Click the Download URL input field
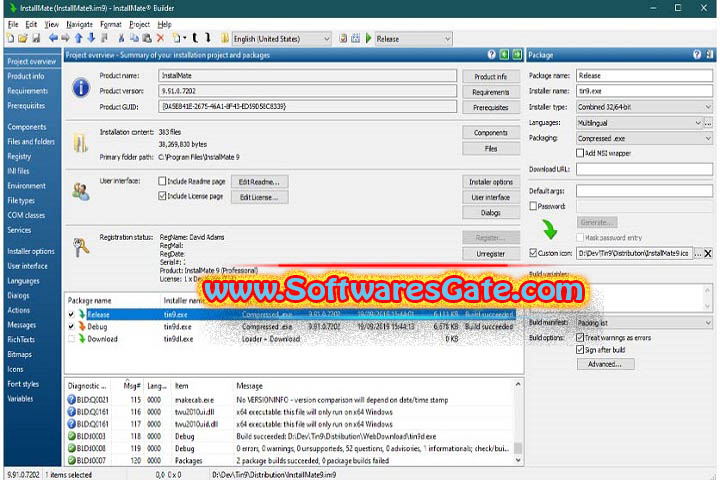The width and height of the screenshot is (720, 480). (644, 169)
